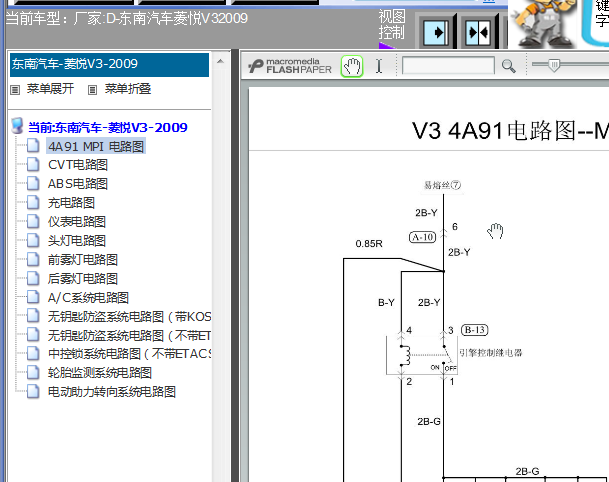
Task: Open the A/C系统电路图 diagram
Action: click(x=88, y=297)
